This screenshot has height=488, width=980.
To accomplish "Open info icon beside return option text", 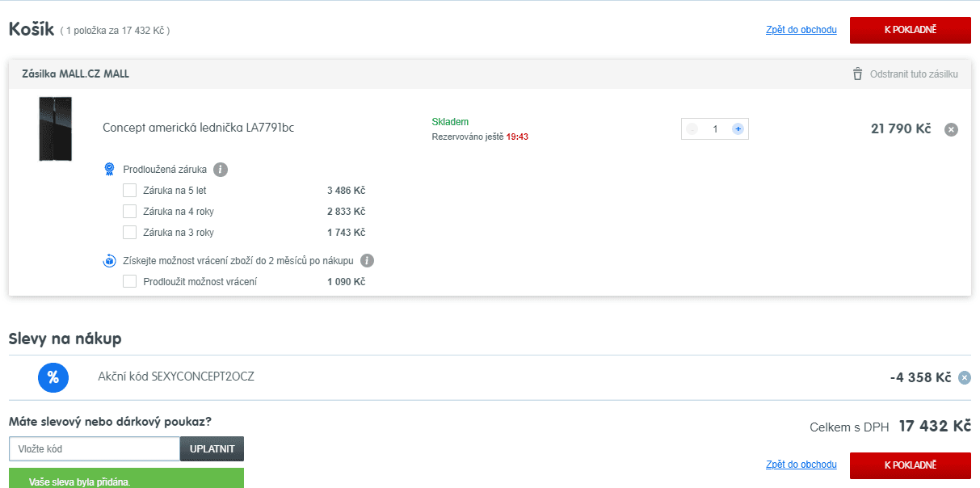I will (367, 261).
